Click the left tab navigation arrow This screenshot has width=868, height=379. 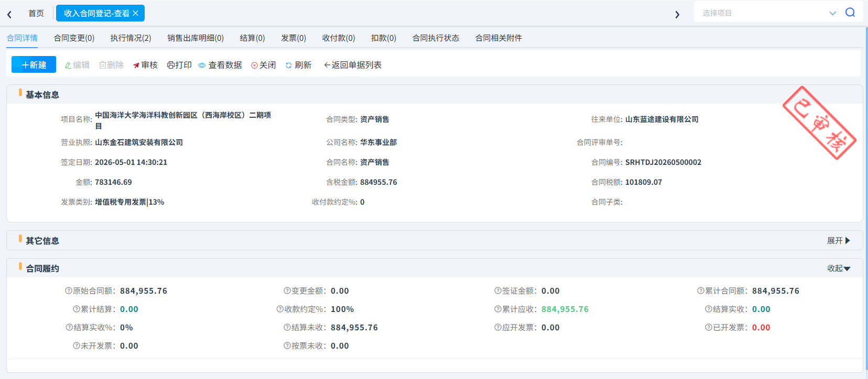[9, 15]
